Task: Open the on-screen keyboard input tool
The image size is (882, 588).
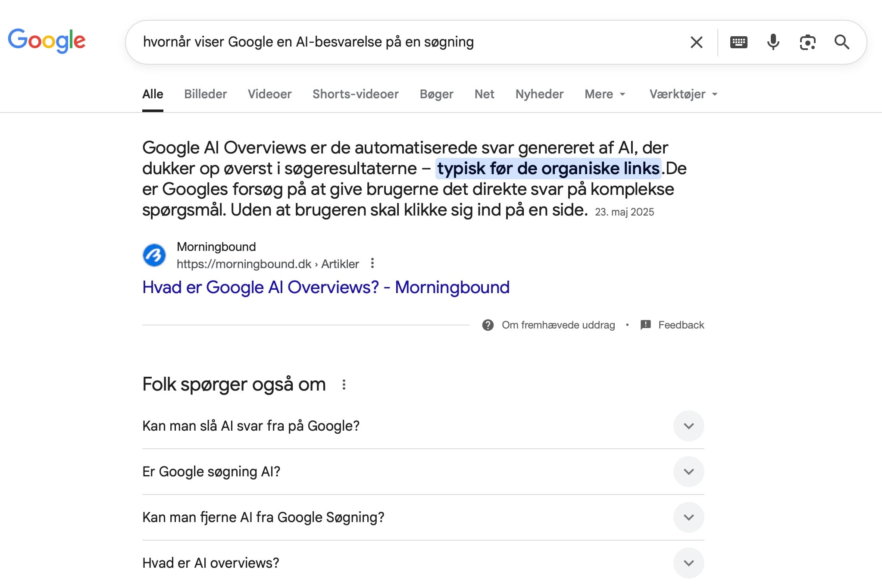Action: [738, 42]
